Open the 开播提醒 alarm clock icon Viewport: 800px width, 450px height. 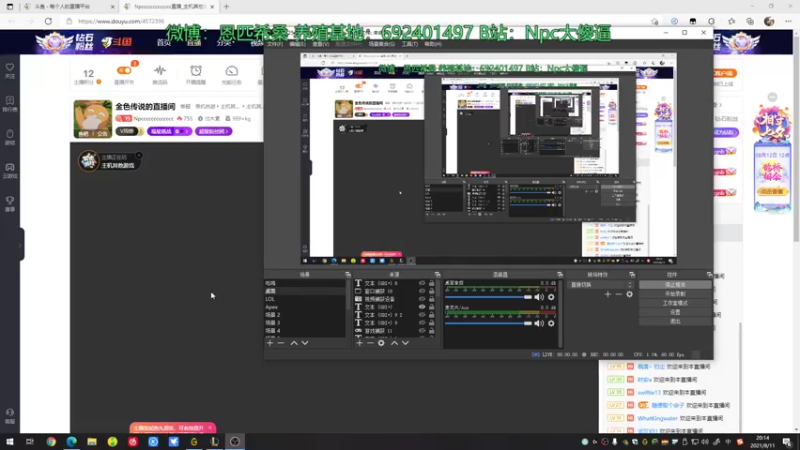click(x=196, y=71)
